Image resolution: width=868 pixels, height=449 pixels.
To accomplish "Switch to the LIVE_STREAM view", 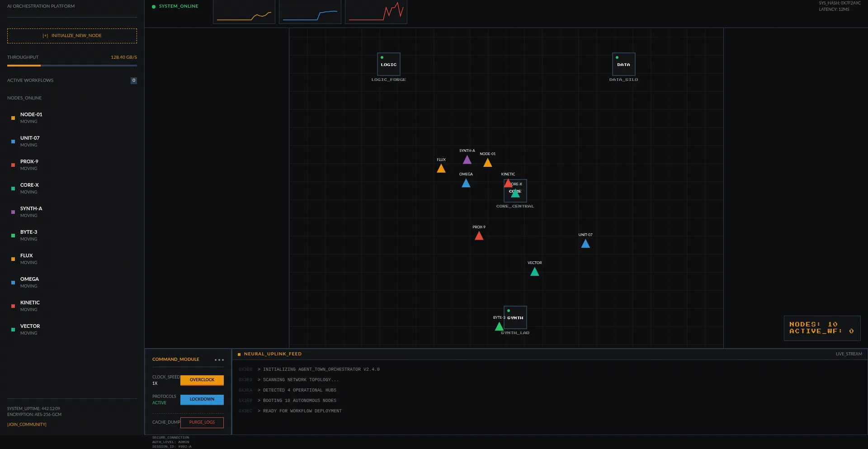I will point(849,354).
